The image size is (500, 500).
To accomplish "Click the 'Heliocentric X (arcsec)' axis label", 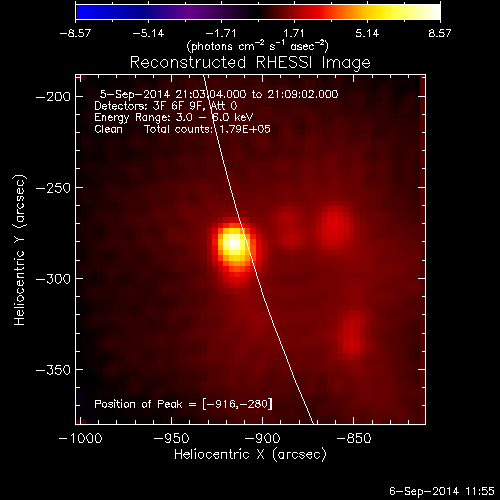I will (250, 455).
